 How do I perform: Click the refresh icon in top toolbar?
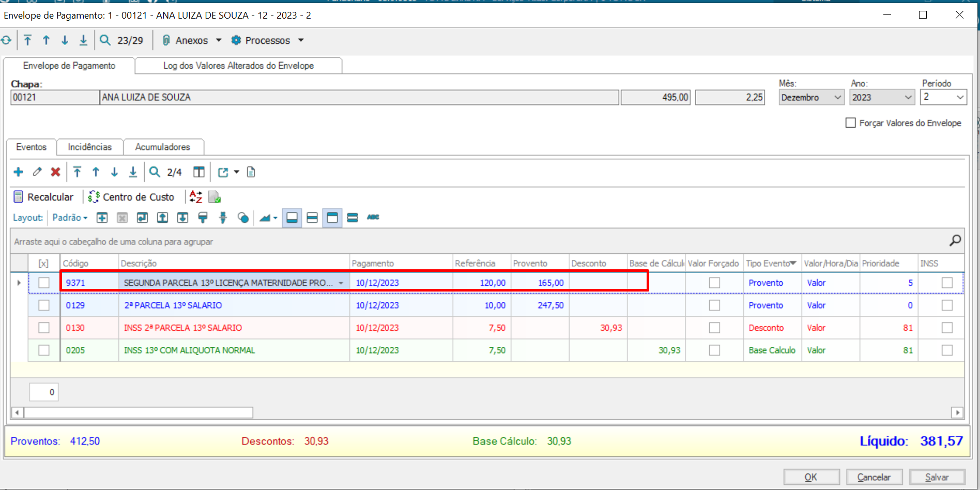pyautogui.click(x=6, y=40)
